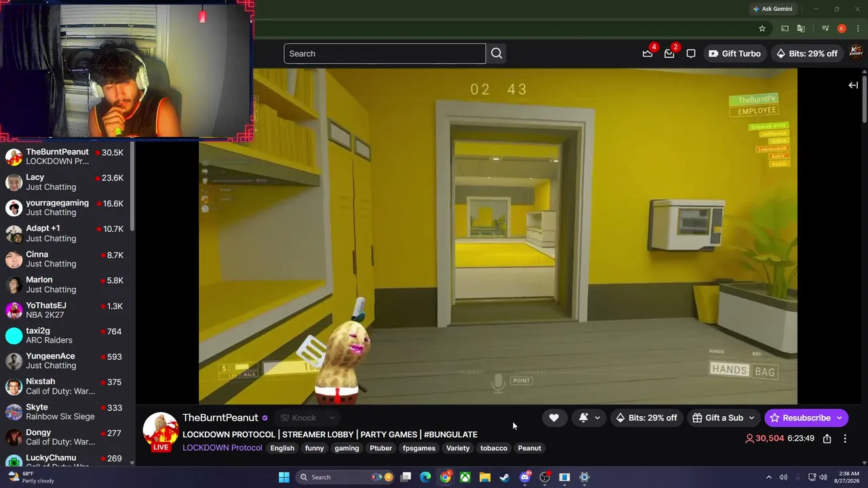Viewport: 868px width, 488px height.
Task: Open yourragegaming channel in sidebar
Action: 66,207
